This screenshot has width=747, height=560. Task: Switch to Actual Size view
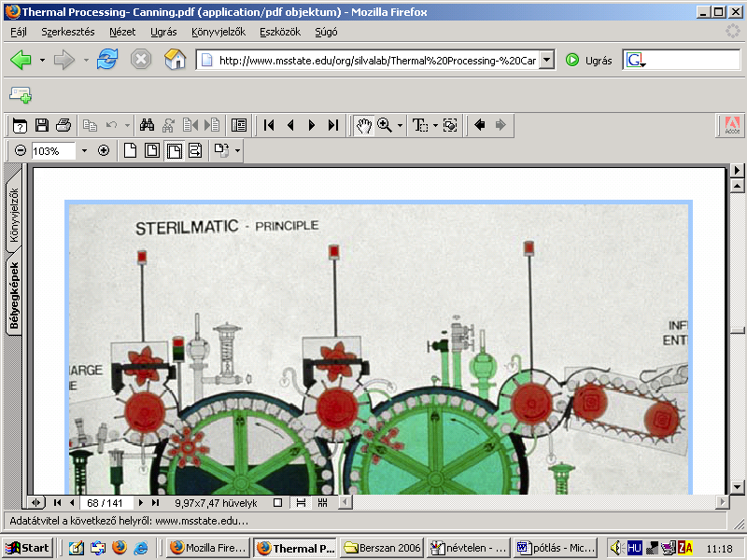coord(130,150)
